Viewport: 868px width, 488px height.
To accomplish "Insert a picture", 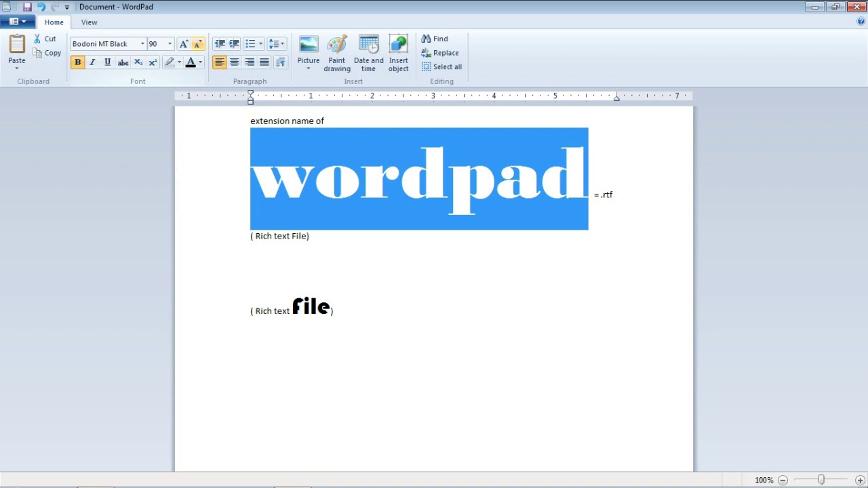I will 309,49.
